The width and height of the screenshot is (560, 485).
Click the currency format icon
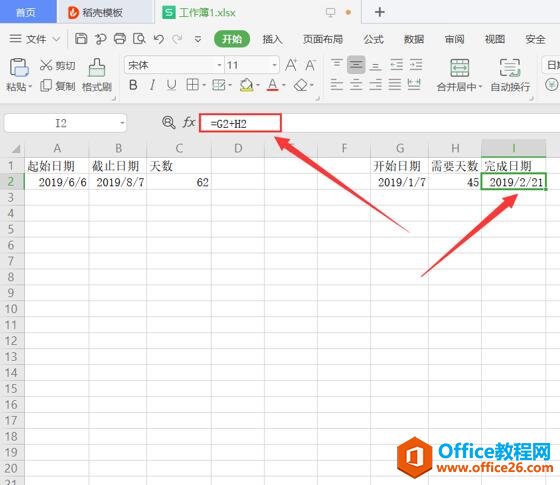tap(551, 85)
